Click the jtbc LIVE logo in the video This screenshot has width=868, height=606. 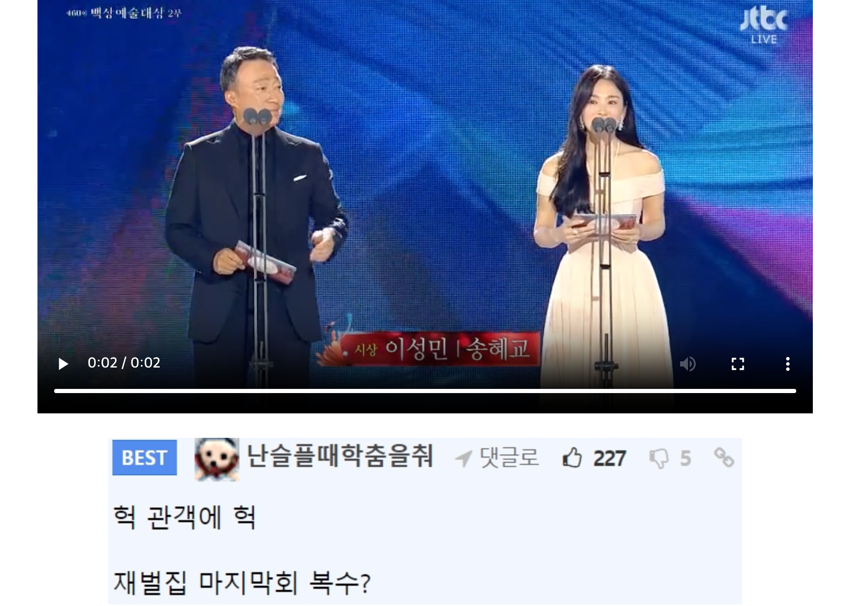pyautogui.click(x=763, y=26)
